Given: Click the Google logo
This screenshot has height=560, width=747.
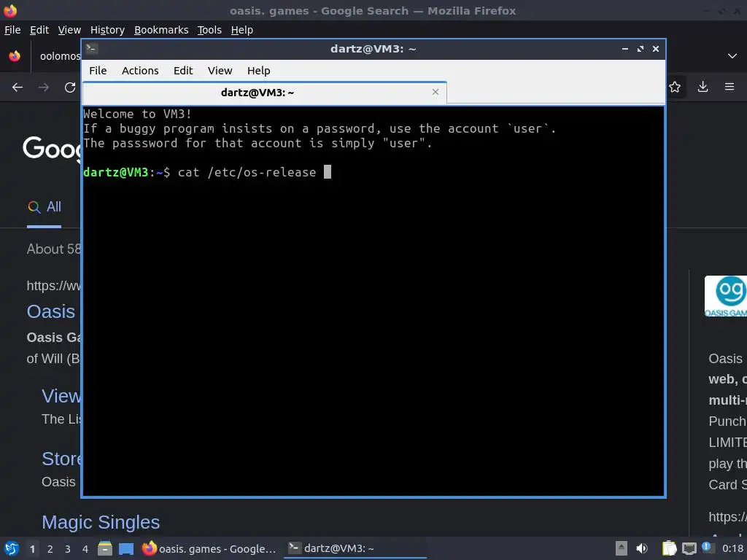Looking at the screenshot, I should (x=52, y=149).
